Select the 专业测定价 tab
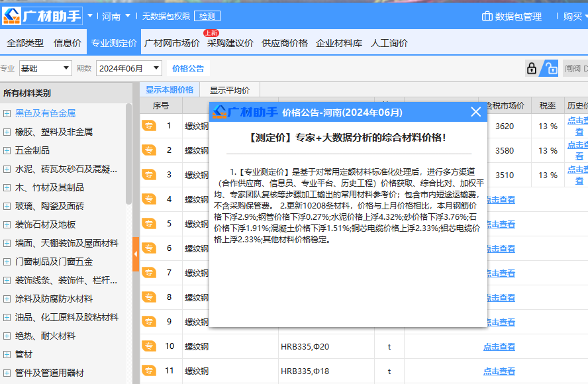The height and width of the screenshot is (384, 588). [114, 43]
